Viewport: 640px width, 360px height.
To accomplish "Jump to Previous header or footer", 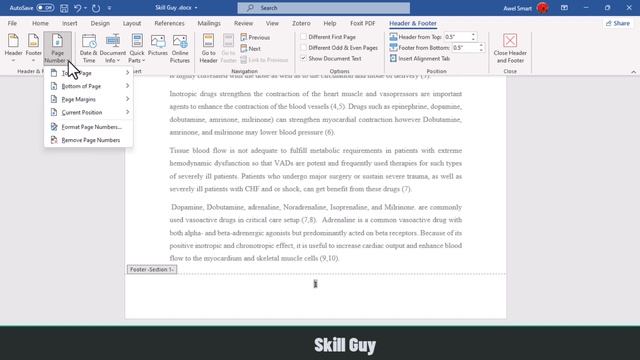I will click(x=255, y=37).
